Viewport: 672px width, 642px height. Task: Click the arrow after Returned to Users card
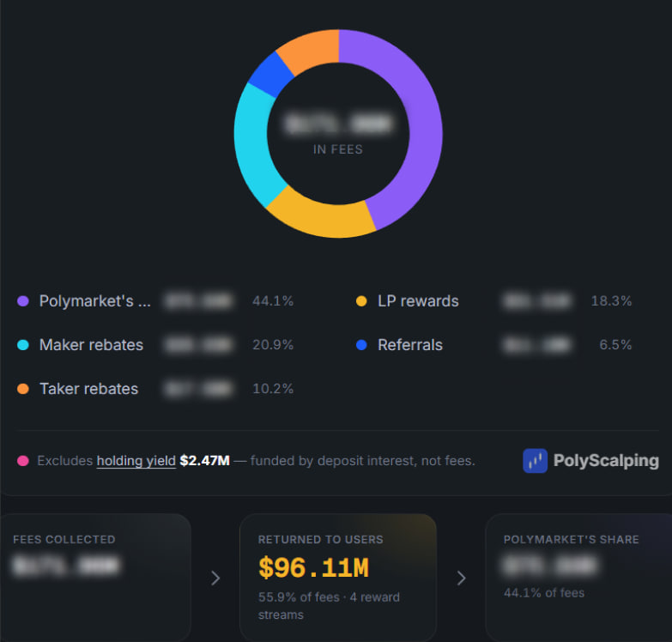coord(461,578)
